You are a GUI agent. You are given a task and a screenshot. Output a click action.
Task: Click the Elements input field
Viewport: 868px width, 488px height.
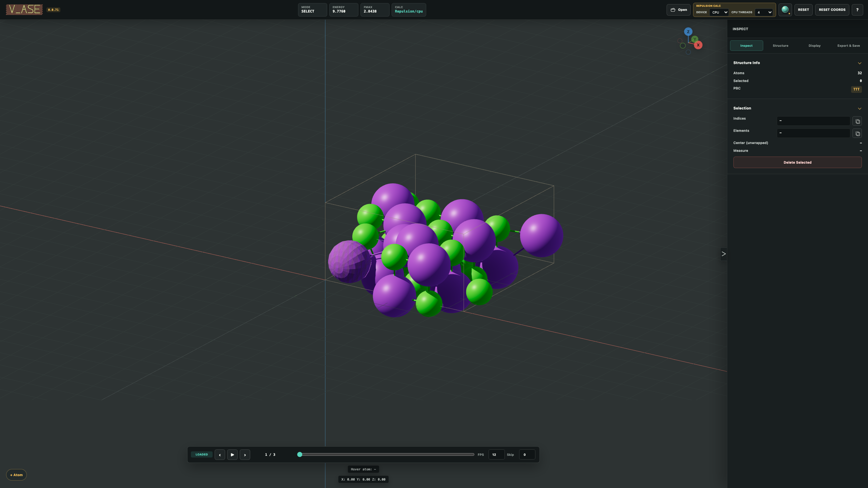click(813, 133)
